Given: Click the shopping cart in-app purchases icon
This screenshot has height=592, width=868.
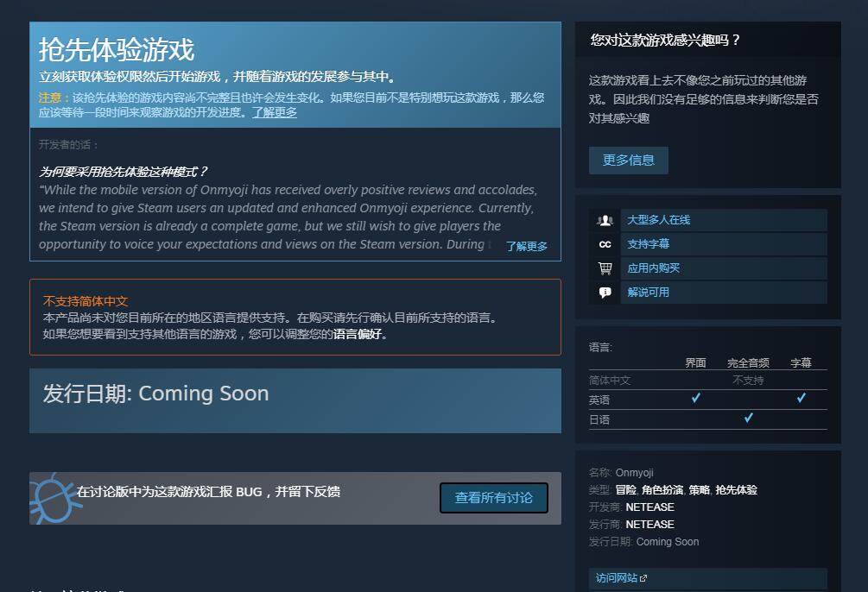Looking at the screenshot, I should coord(605,268).
